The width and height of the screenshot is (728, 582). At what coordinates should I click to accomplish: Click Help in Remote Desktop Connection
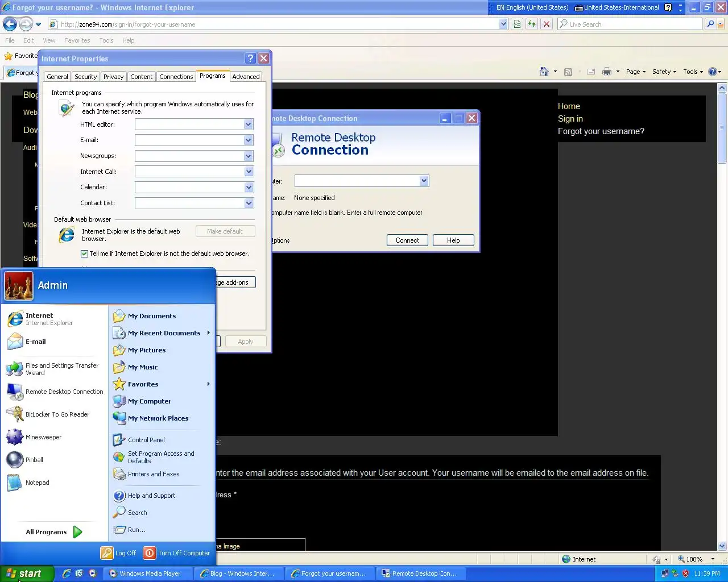tap(453, 240)
